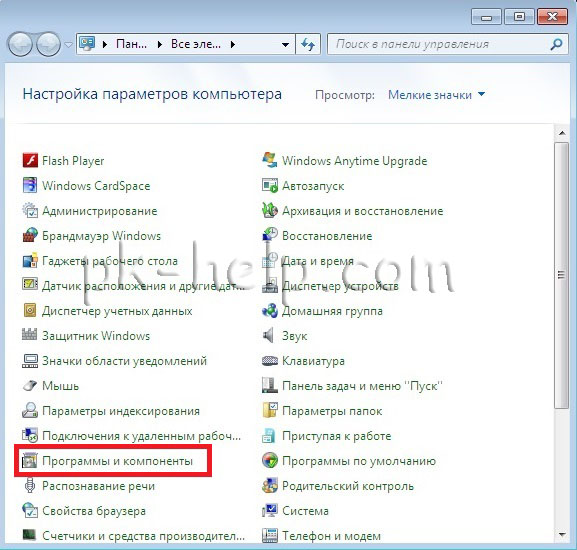Viewport: 577px width, 550px height.
Task: Click the scrollbar up arrow
Action: 562,133
